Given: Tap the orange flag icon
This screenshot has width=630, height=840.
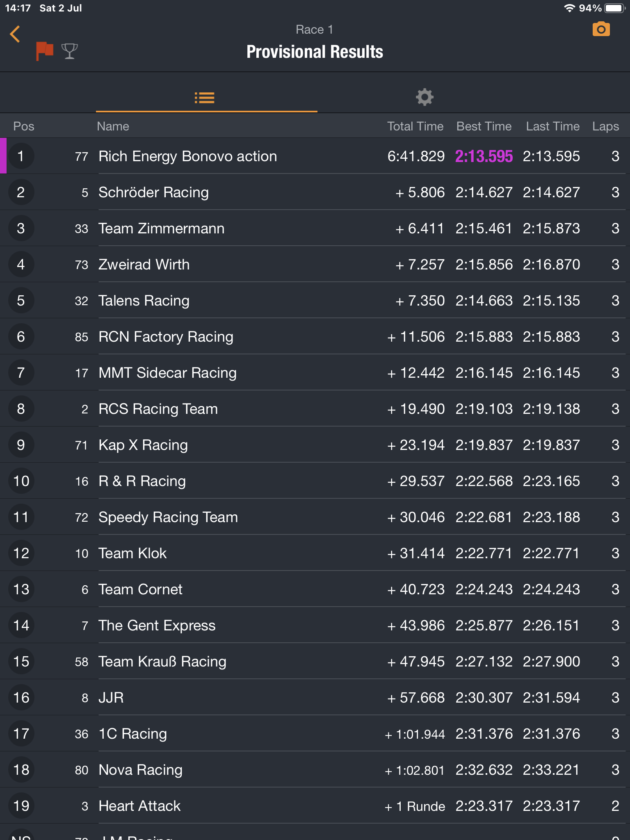Looking at the screenshot, I should pyautogui.click(x=44, y=51).
